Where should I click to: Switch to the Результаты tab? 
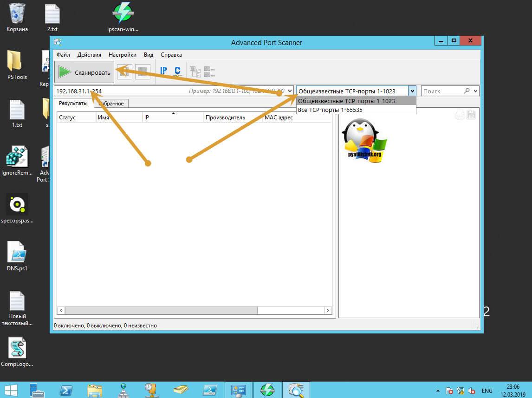(x=73, y=103)
